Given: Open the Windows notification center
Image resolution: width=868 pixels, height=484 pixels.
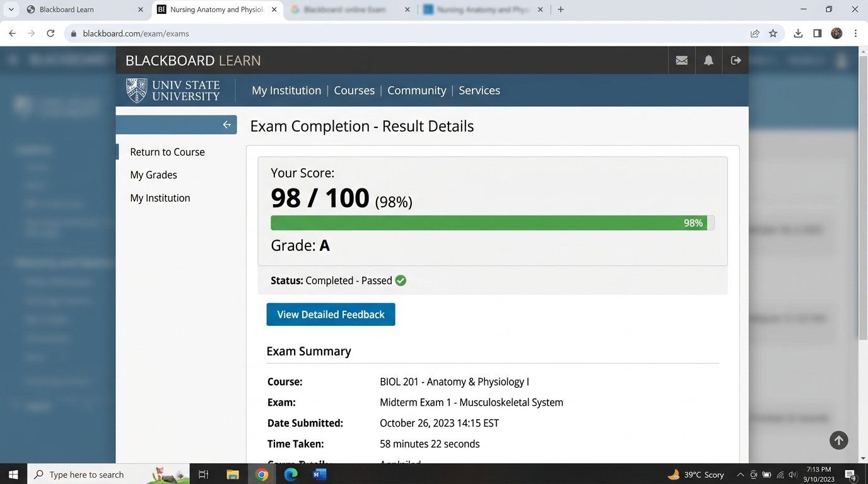Looking at the screenshot, I should click(850, 475).
